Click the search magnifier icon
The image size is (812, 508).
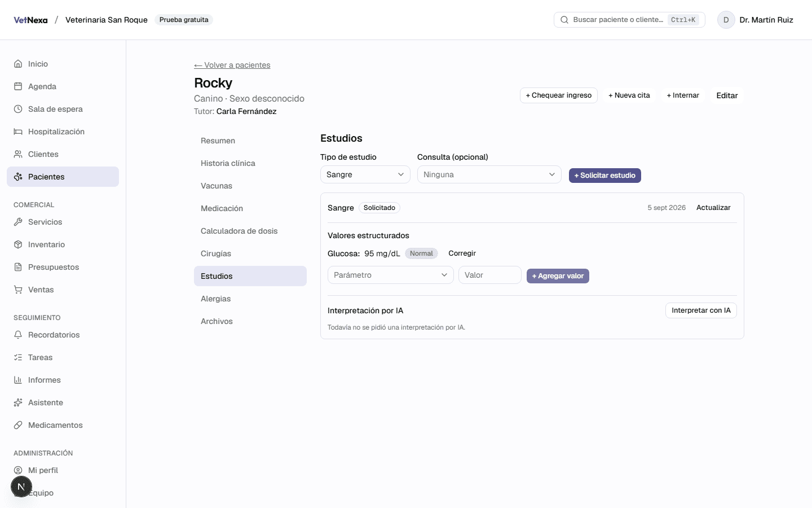coord(564,20)
